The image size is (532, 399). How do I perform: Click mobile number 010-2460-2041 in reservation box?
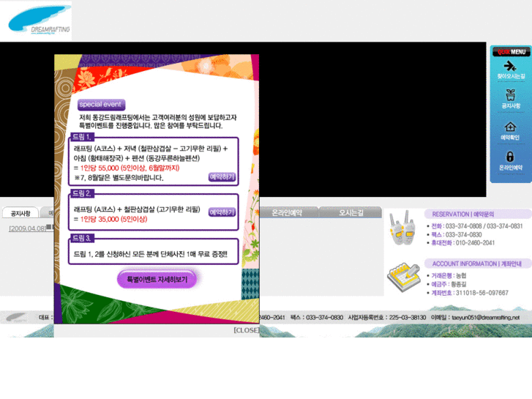[475, 243]
